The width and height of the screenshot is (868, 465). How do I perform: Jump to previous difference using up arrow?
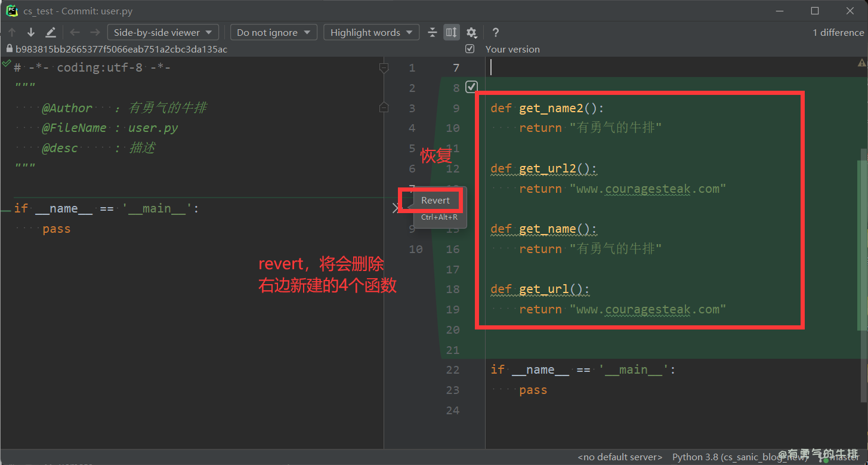click(12, 32)
